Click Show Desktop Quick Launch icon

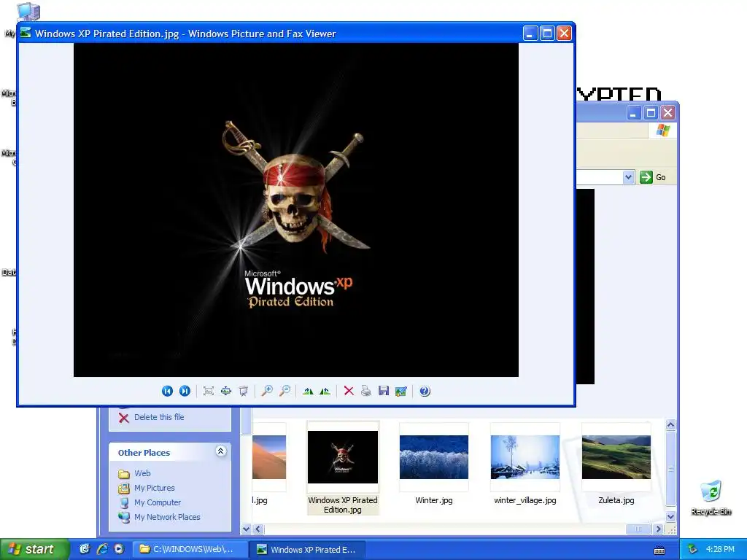click(85, 549)
